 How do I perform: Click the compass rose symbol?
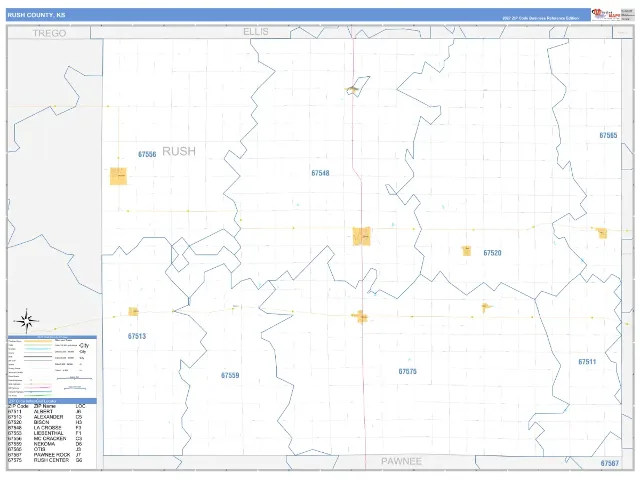click(x=27, y=321)
